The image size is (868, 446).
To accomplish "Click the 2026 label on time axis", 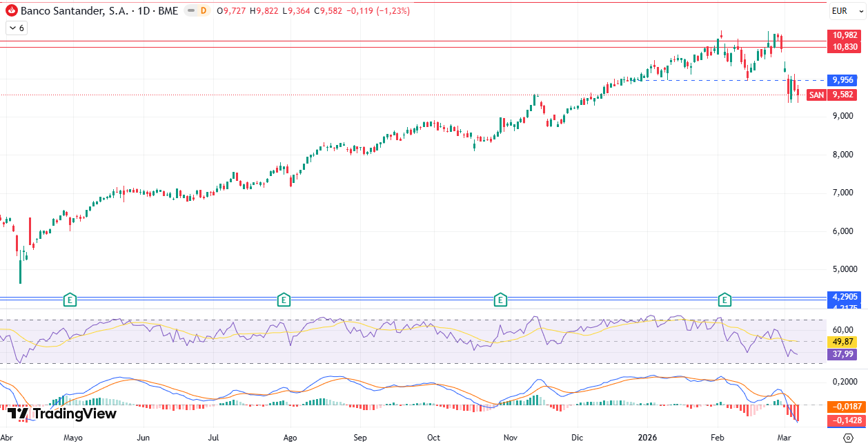I will coord(647,438).
